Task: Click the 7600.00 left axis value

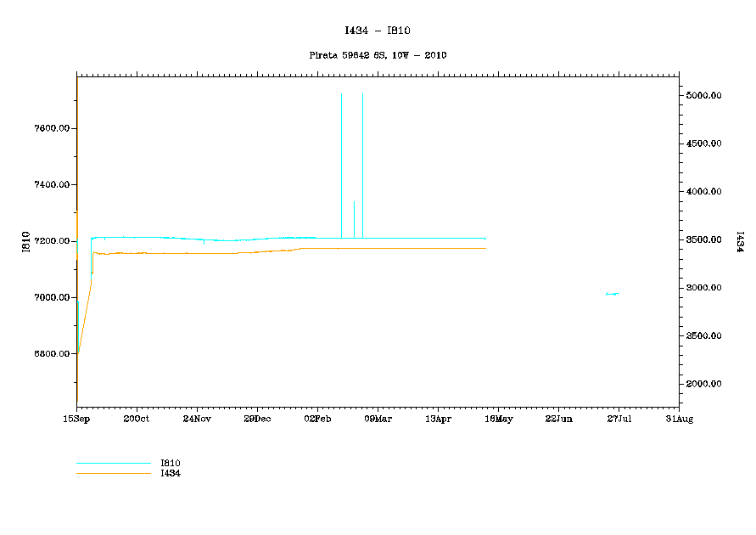Action: 50,128
